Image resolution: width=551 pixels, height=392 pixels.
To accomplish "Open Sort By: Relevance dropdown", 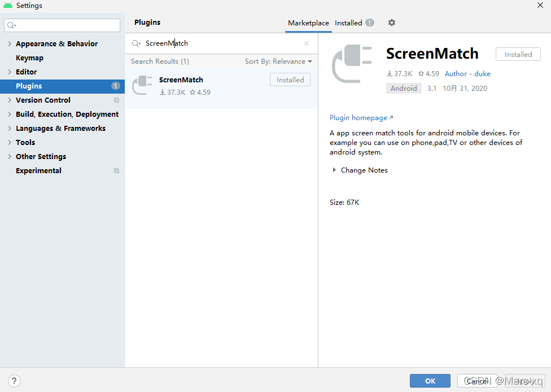I will click(278, 61).
